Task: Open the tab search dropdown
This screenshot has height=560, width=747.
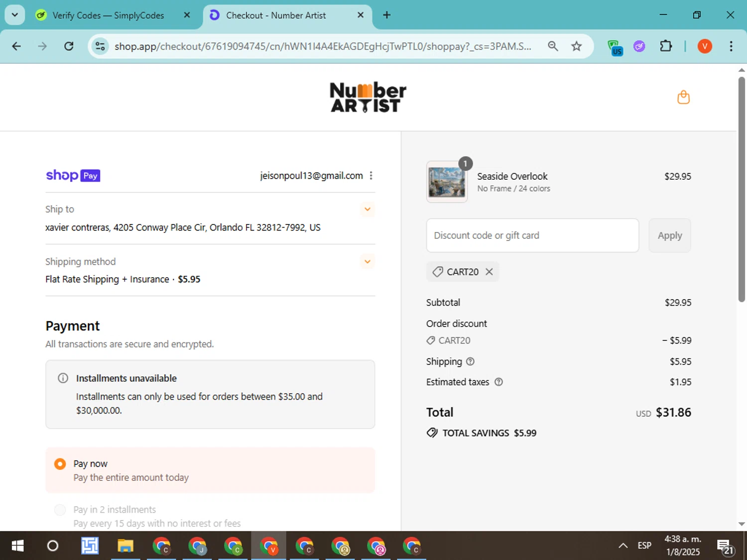Action: tap(15, 15)
